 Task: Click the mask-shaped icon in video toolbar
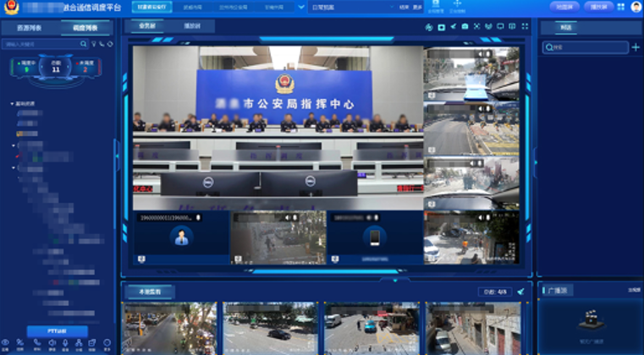488,27
